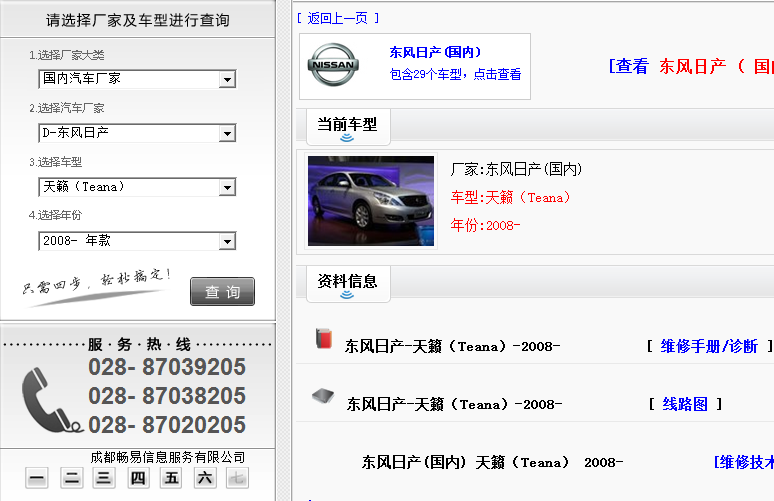
Task: Click label 4.选择年份
Action: [55, 215]
